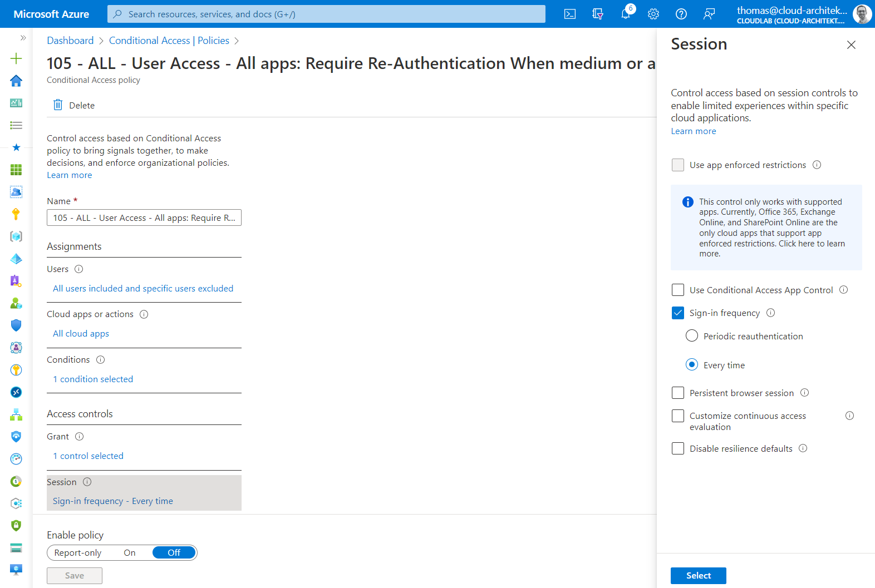The width and height of the screenshot is (875, 588).
Task: Set Enable policy to On
Action: (130, 552)
